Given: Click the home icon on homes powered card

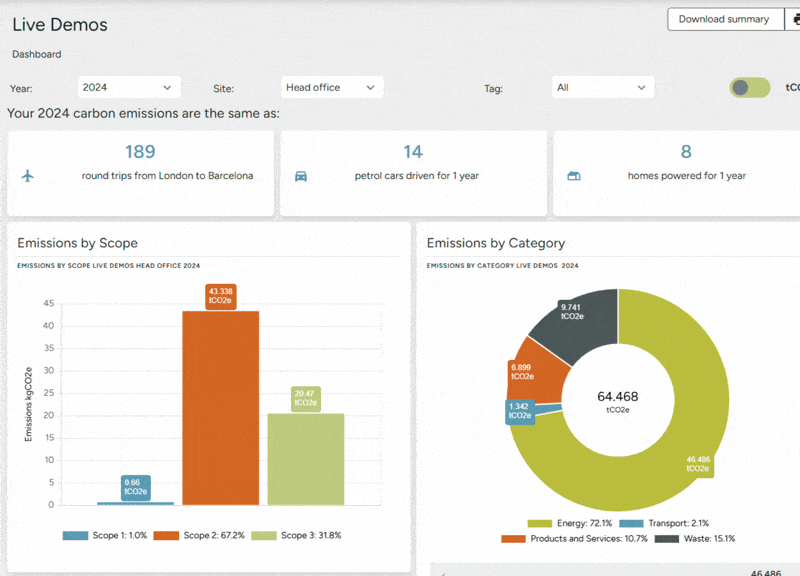Looking at the screenshot, I should click(x=574, y=176).
